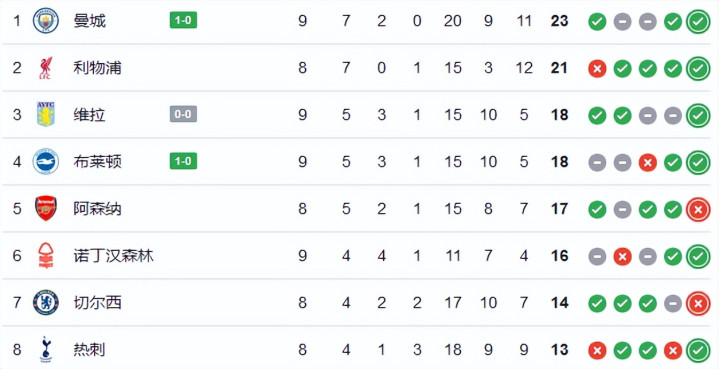Click Liverpool's oldest red loss form icon
This screenshot has height=369, width=719.
click(597, 69)
